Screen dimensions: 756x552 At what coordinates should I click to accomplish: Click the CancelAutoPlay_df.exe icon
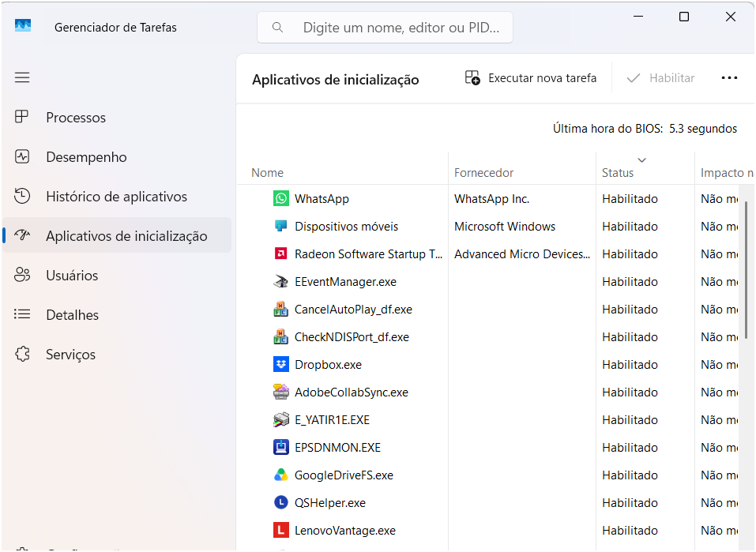pyautogui.click(x=281, y=309)
